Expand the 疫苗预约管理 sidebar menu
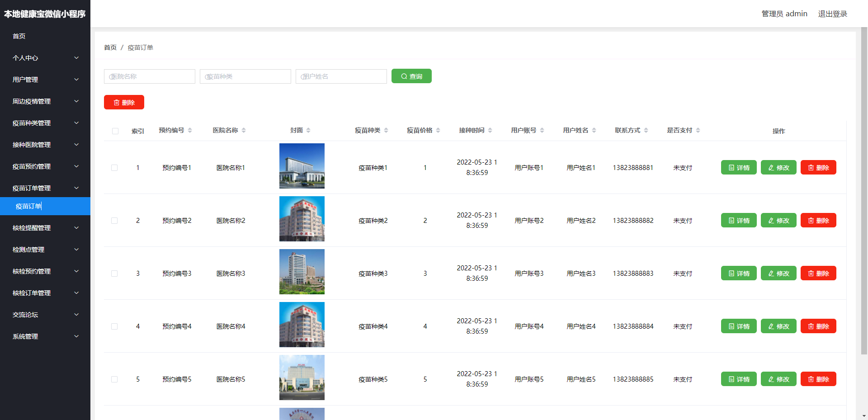This screenshot has height=420, width=868. (x=45, y=166)
